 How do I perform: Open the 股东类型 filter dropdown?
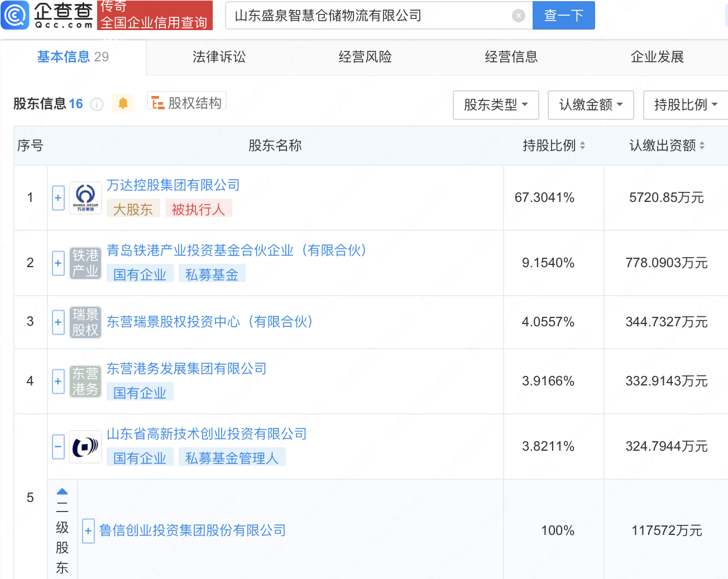click(x=495, y=105)
